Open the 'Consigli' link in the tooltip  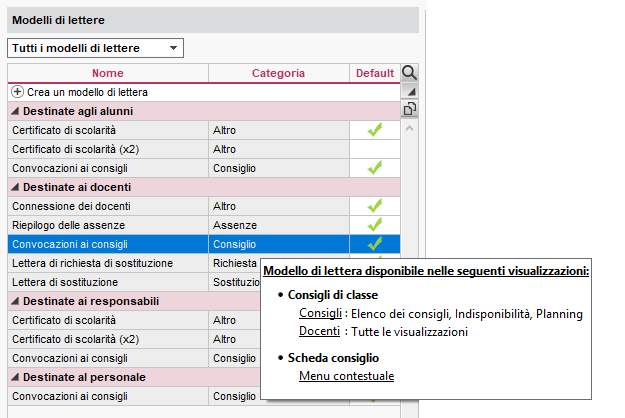[x=321, y=314]
